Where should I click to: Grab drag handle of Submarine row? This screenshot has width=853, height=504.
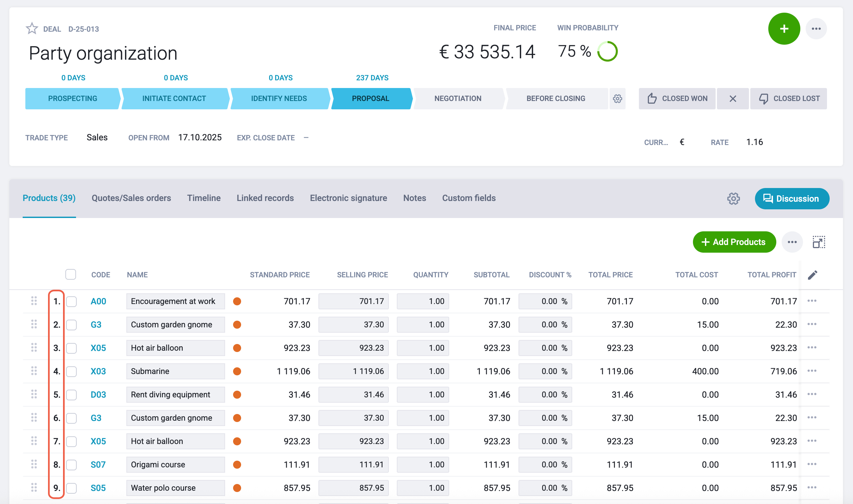pos(34,371)
